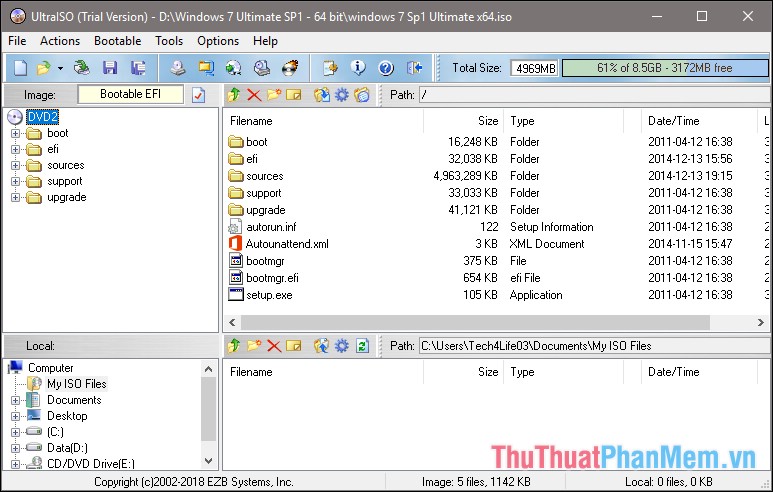773x492 pixels.
Task: Click the red Delete X in Local toolbar
Action: point(274,346)
